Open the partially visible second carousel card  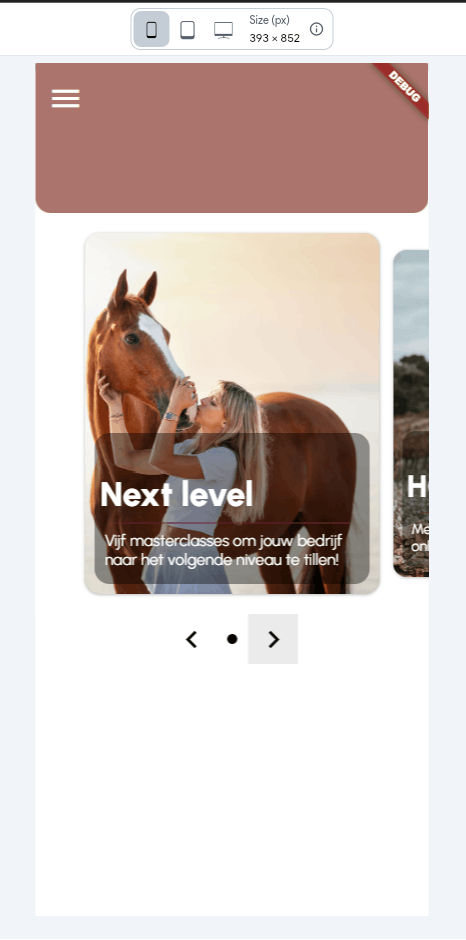(411, 414)
